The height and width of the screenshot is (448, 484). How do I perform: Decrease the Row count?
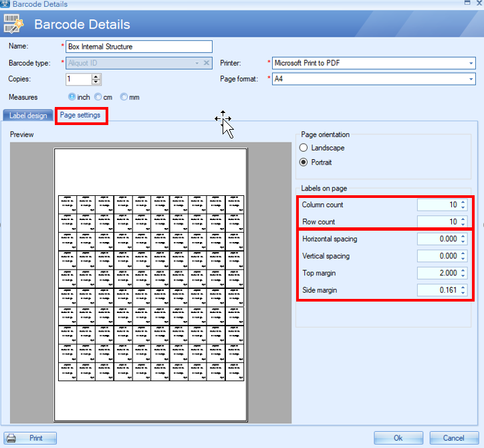(463, 224)
